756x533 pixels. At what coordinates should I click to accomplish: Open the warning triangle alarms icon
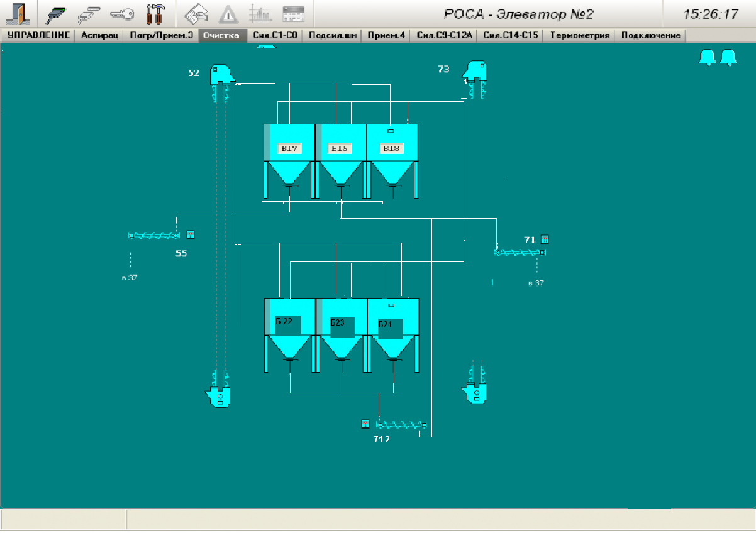click(228, 14)
